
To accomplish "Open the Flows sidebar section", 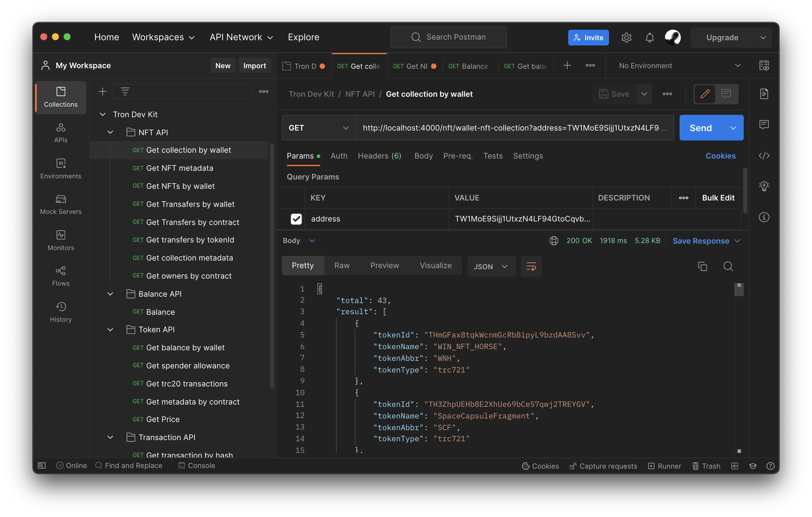I will 61,276.
